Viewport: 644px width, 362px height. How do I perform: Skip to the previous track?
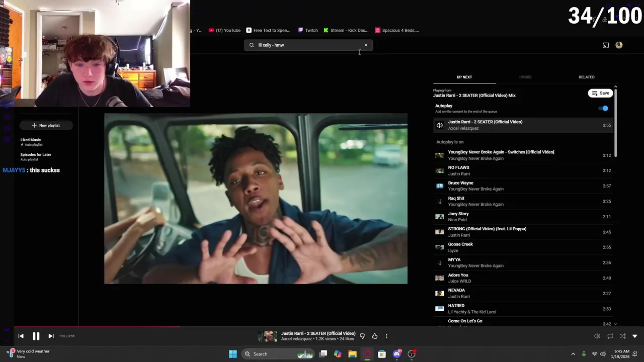(21, 336)
